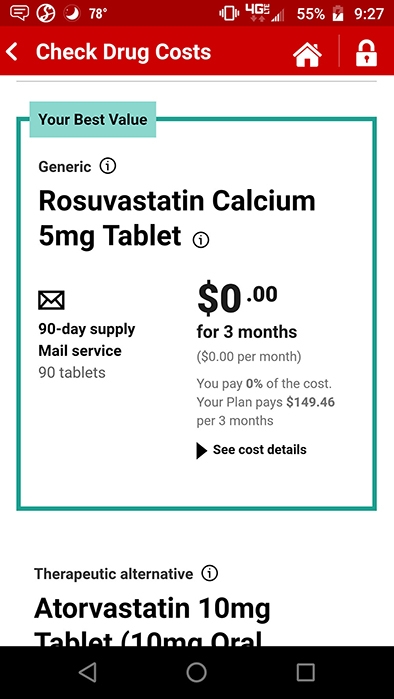Tap the $0.00 price amount
The height and width of the screenshot is (699, 394).
pyautogui.click(x=237, y=299)
